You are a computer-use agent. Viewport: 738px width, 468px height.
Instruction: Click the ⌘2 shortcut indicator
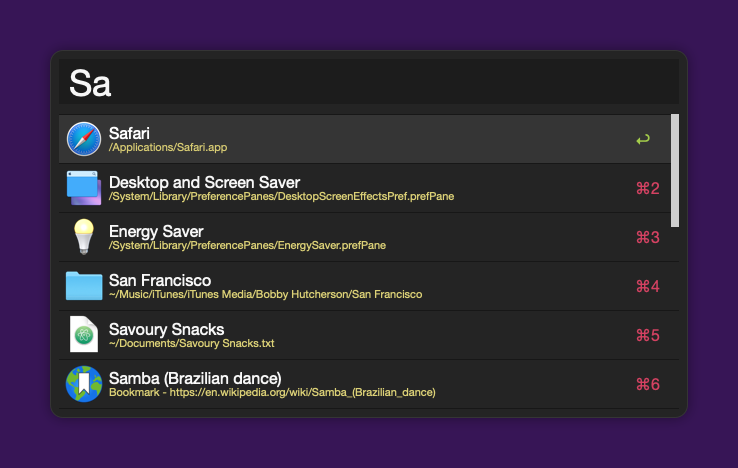[648, 188]
